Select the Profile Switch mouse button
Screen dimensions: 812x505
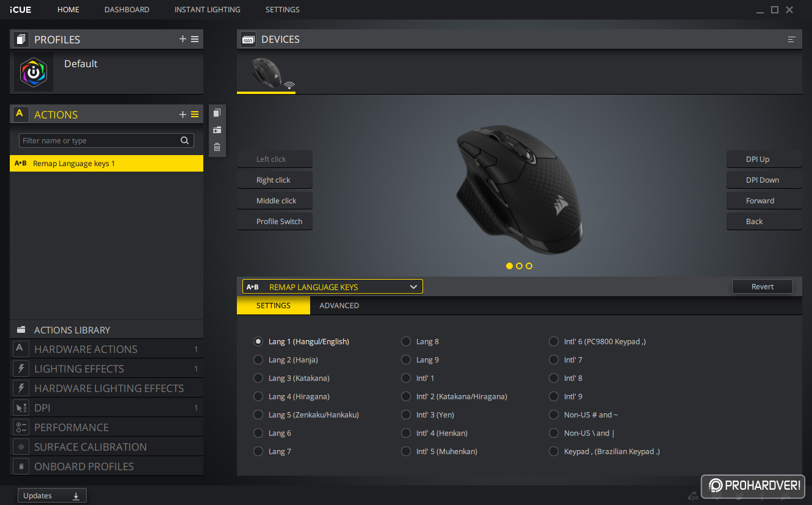[275, 221]
